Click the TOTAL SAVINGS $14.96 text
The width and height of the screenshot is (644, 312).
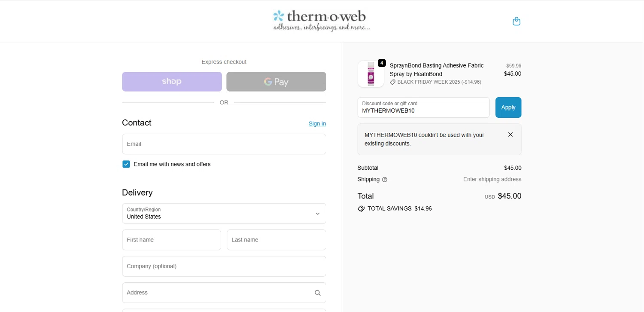(400, 208)
